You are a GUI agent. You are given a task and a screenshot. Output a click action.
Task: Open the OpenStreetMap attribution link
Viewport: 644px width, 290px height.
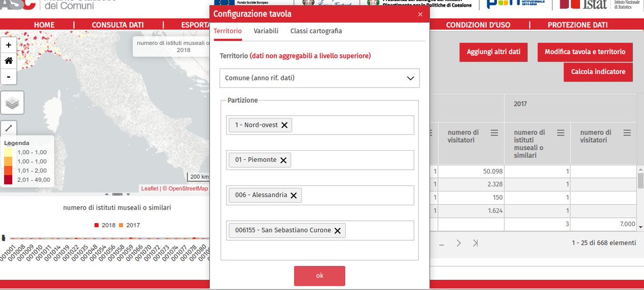187,189
